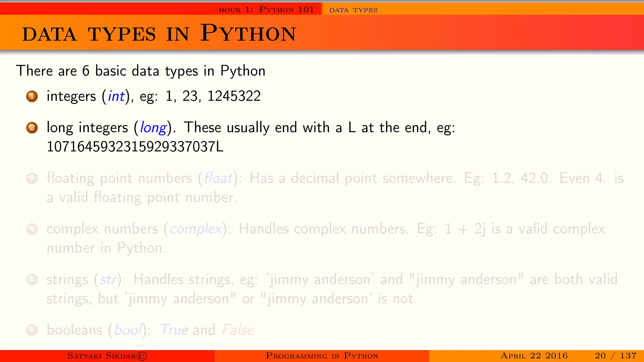The image size is (644, 362).
Task: Click the 'April 22 2016' date footer
Action: (534, 356)
